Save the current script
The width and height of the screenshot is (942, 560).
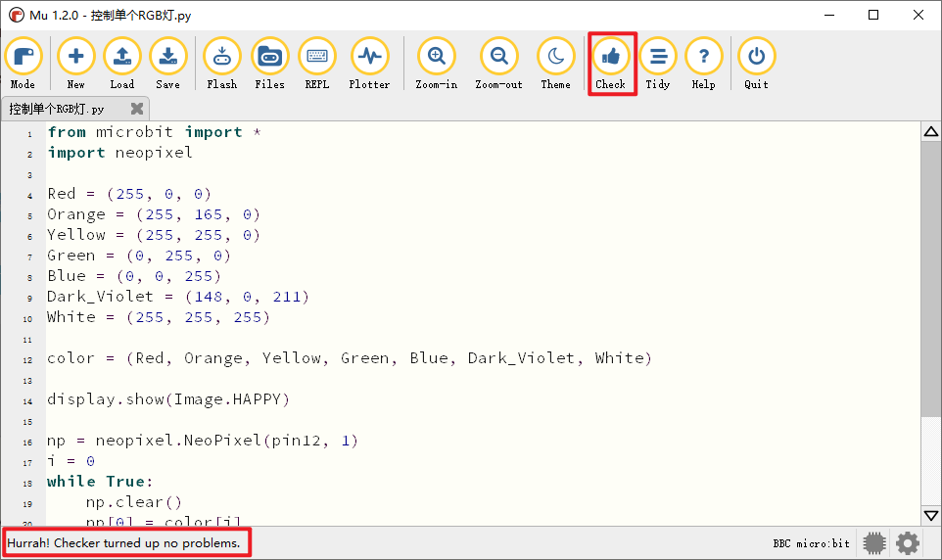click(167, 63)
